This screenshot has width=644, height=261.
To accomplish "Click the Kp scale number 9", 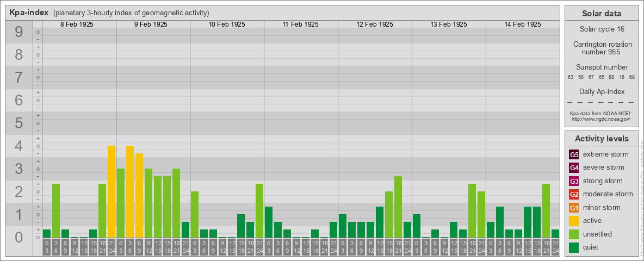I will point(18,32).
